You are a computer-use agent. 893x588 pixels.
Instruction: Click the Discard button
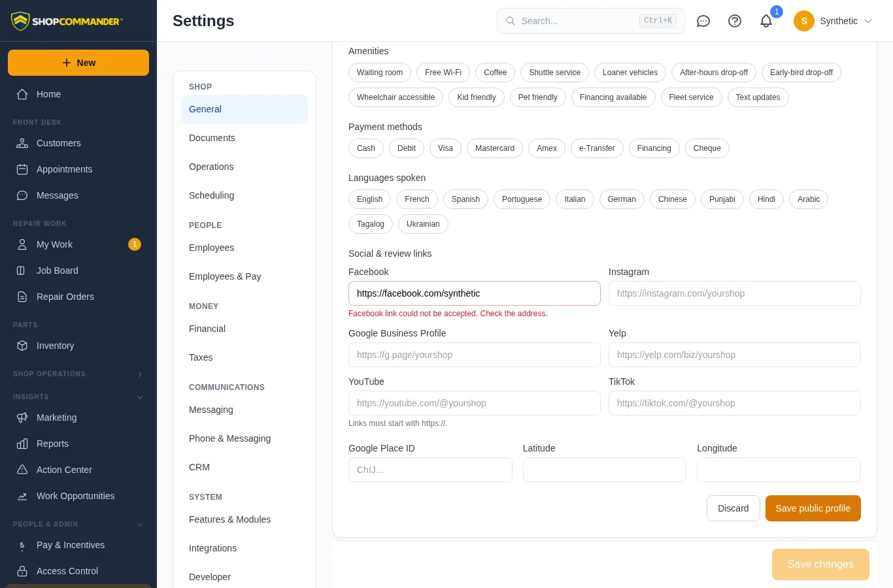pyautogui.click(x=733, y=508)
